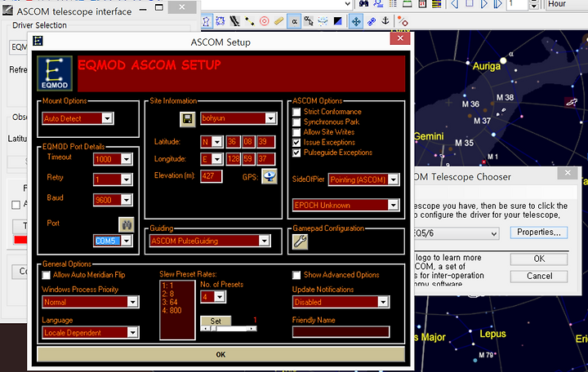Image resolution: width=588 pixels, height=372 pixels.
Task: Click the square reset-time icon between arrows
Action: (x=470, y=4)
